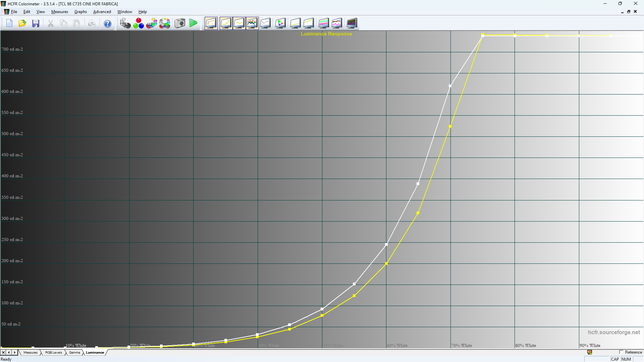Image resolution: width=644 pixels, height=362 pixels.
Task: Switch to the Measures tab
Action: point(30,353)
